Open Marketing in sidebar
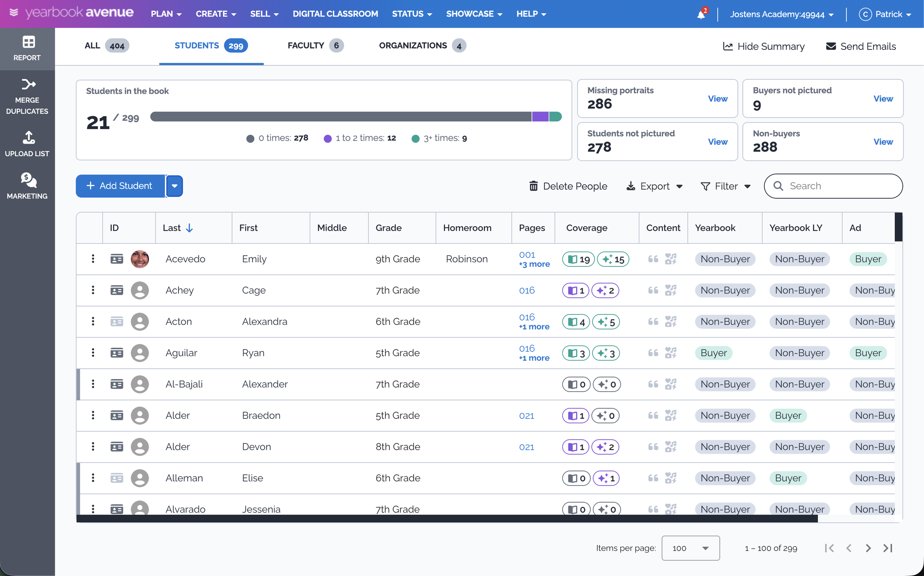The width and height of the screenshot is (924, 576). (x=27, y=186)
